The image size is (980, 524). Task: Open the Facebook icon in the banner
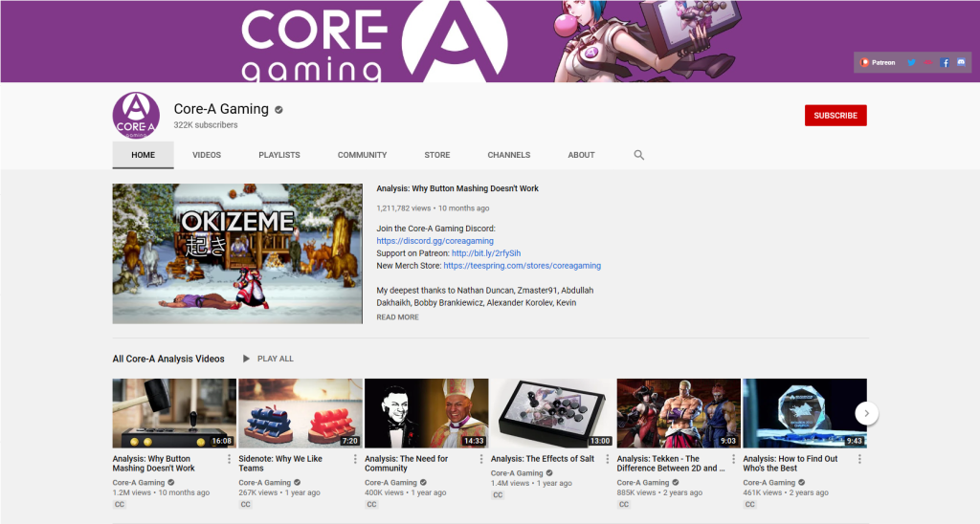point(945,62)
